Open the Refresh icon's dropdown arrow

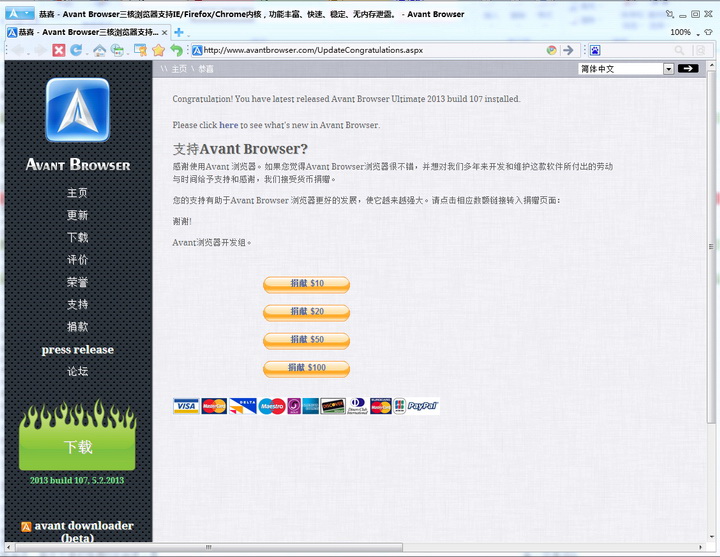(85, 53)
